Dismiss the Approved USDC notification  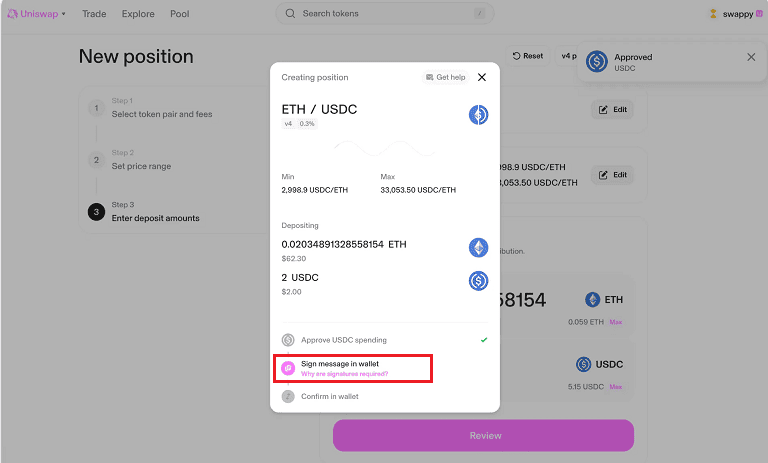click(751, 57)
